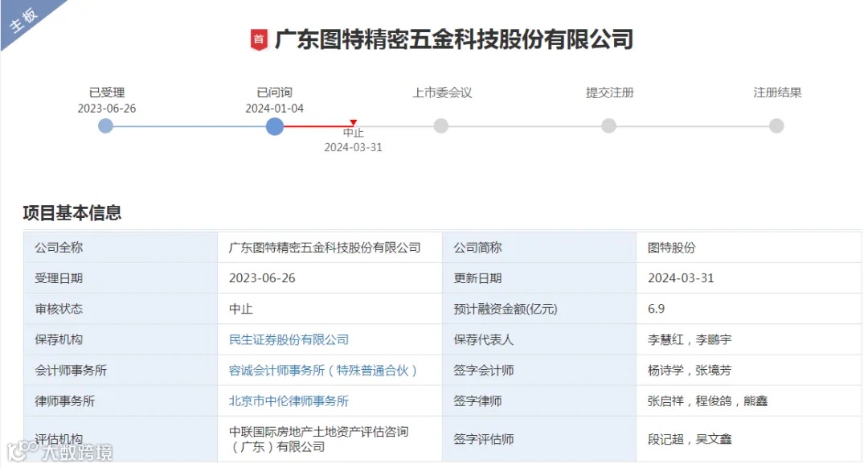Click the red 首 badge icon beside company title
868x468 pixels.
pyautogui.click(x=259, y=40)
